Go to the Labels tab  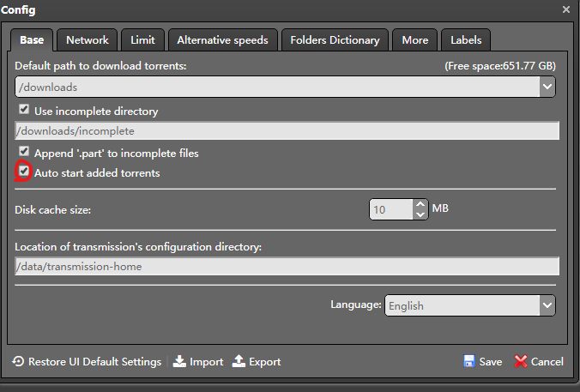[x=466, y=40]
